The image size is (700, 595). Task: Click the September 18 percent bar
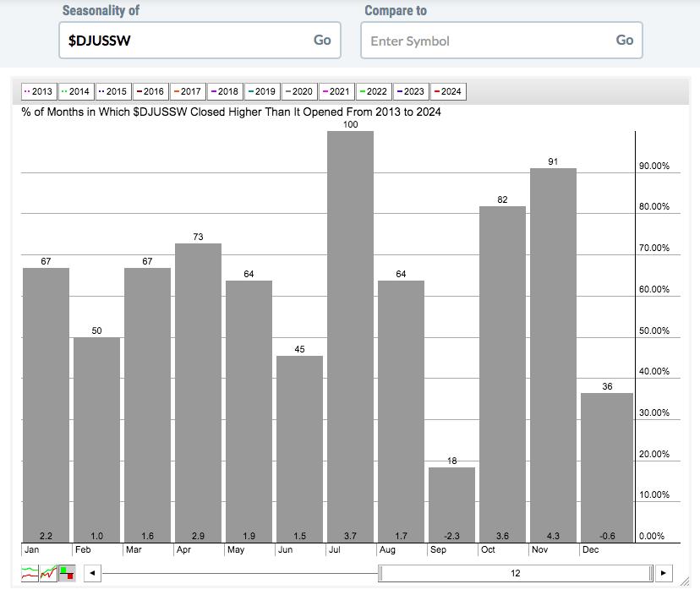pyautogui.click(x=451, y=505)
